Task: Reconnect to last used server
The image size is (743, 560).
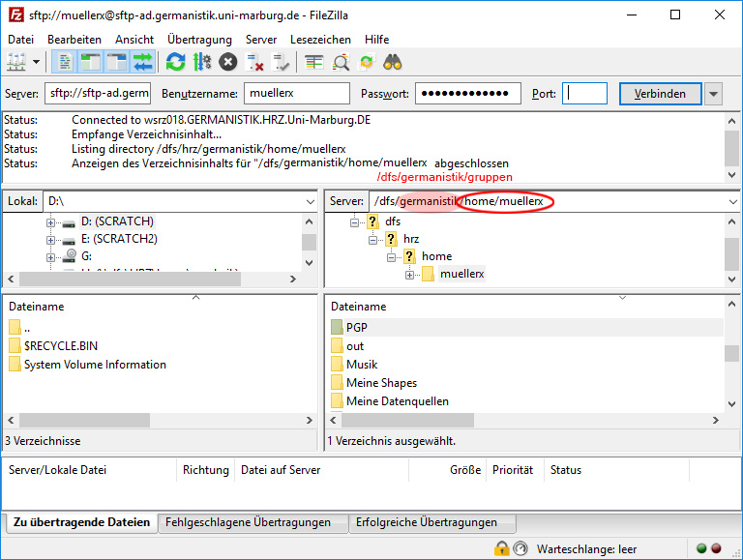Action: tap(281, 62)
